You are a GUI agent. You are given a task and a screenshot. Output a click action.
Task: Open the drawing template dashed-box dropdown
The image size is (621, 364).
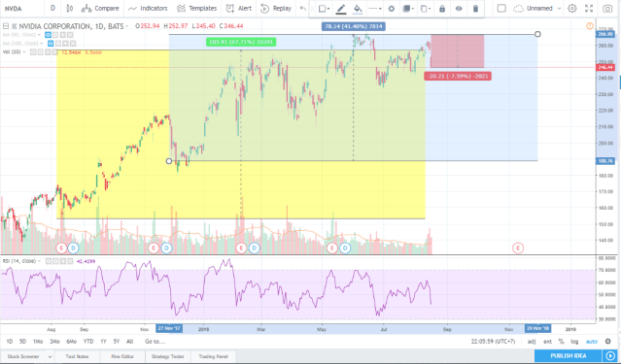324,9
